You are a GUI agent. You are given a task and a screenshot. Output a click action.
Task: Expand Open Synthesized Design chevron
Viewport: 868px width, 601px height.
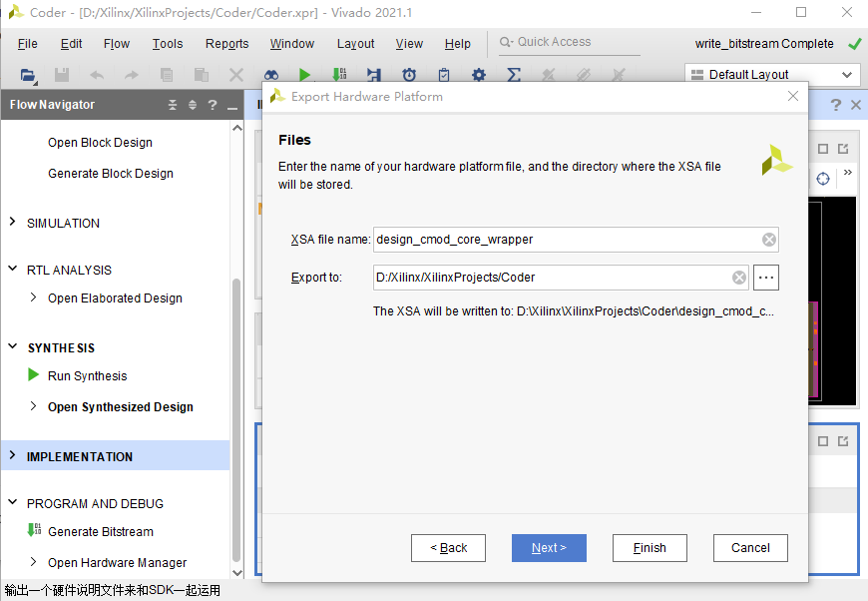coord(33,406)
